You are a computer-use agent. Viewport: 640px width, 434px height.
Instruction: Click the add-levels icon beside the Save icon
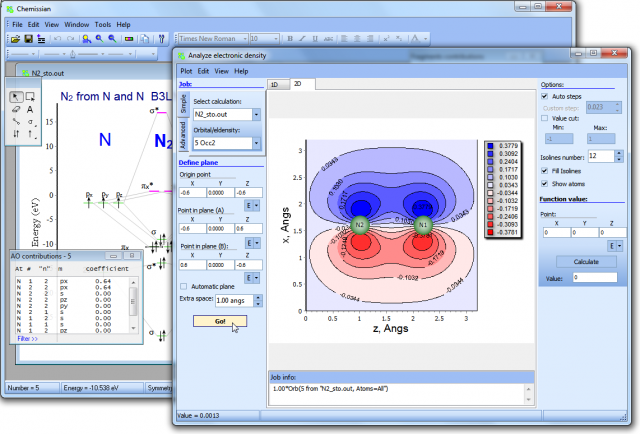coord(41,39)
